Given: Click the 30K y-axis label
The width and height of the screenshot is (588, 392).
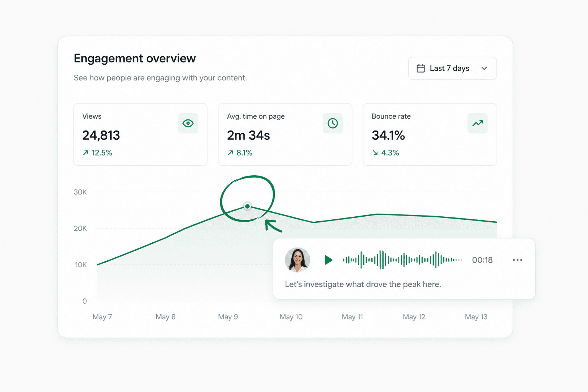Looking at the screenshot, I should pos(80,192).
